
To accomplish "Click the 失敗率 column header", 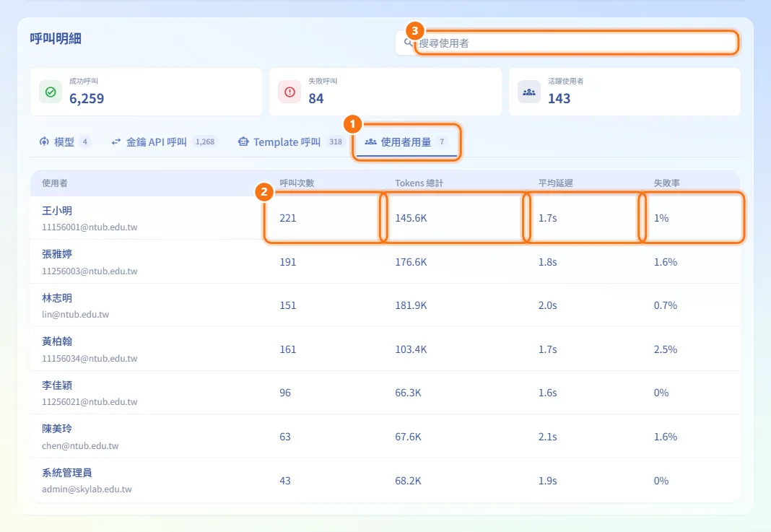I will 667,183.
